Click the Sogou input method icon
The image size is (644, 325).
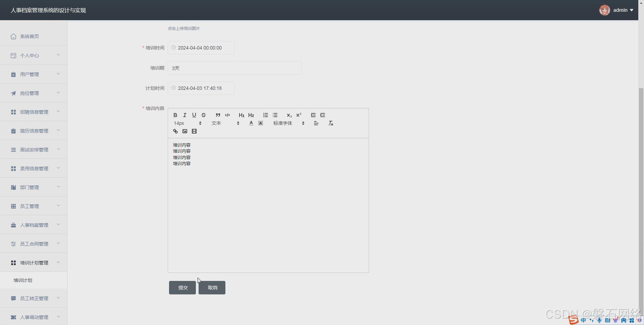(573, 320)
